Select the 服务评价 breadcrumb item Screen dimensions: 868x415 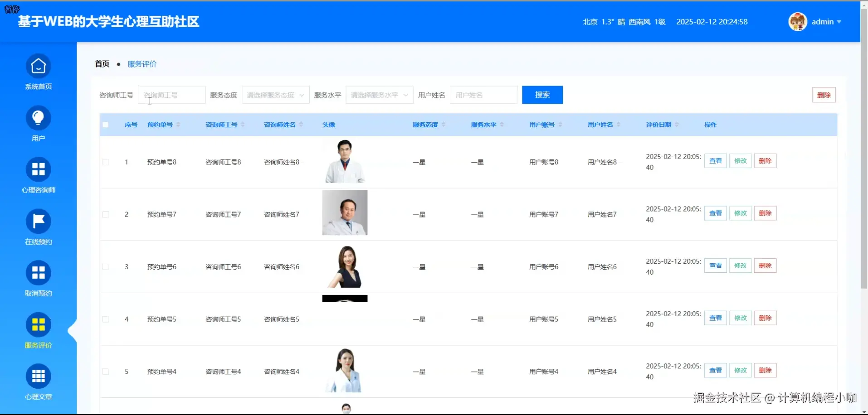(142, 63)
